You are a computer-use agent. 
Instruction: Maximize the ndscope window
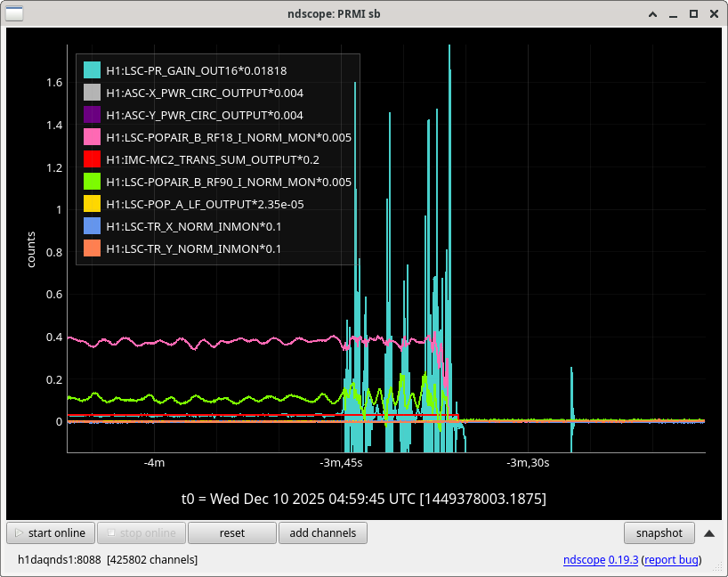point(693,13)
